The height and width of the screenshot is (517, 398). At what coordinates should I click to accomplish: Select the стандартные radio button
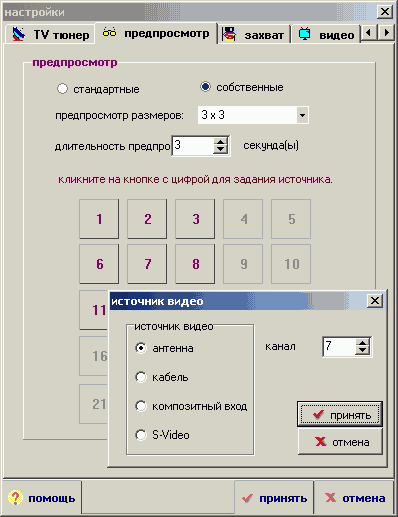pos(62,89)
